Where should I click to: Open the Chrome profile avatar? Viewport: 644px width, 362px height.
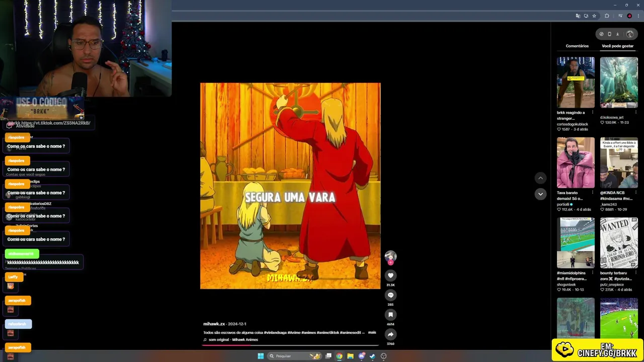click(x=629, y=16)
